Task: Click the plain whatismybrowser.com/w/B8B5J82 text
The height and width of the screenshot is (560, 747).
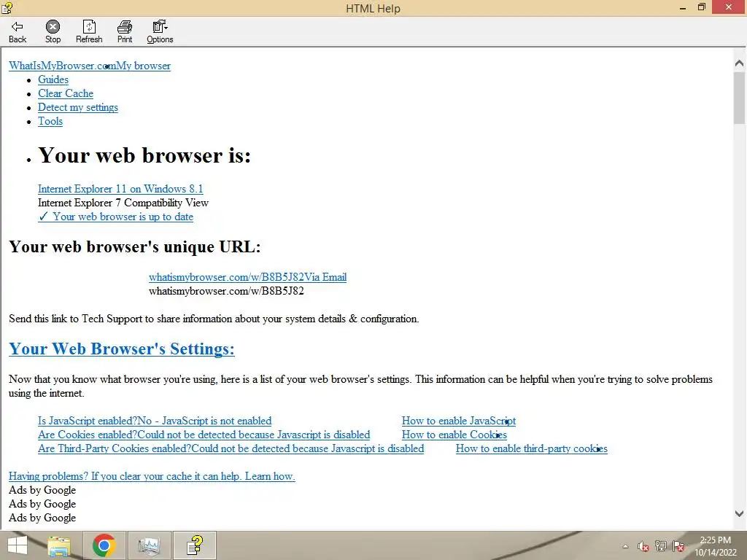Action: click(226, 291)
